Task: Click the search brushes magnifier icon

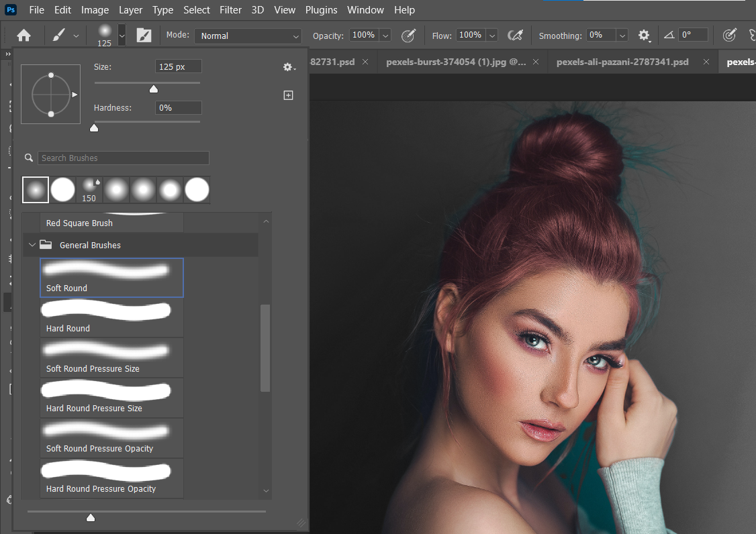Action: (x=29, y=158)
